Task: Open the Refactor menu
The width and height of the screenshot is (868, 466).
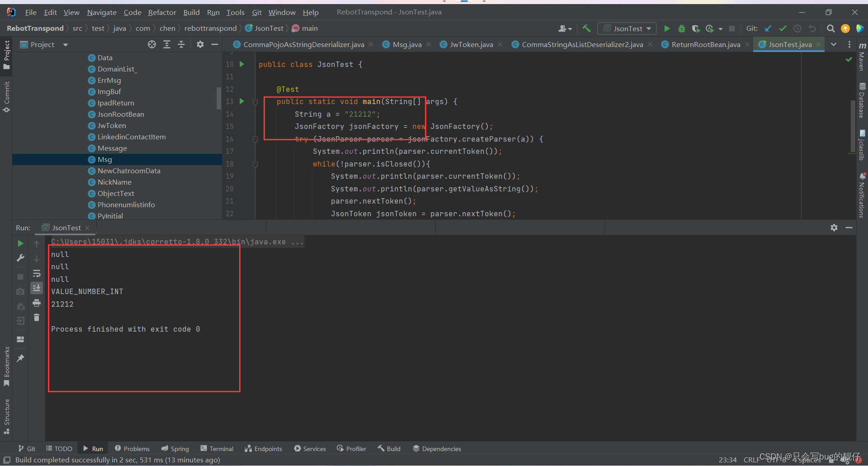Action: [162, 12]
